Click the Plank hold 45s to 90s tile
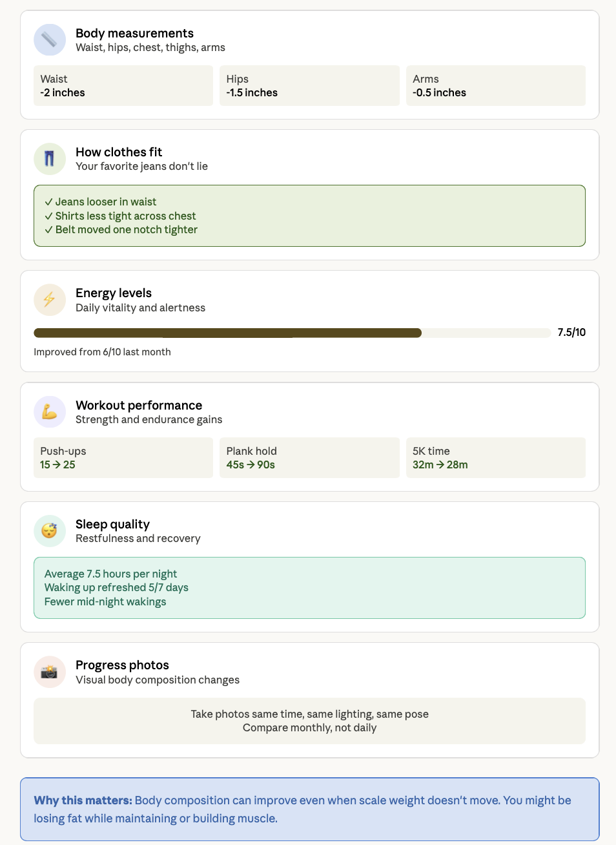616x845 pixels. pos(309,457)
